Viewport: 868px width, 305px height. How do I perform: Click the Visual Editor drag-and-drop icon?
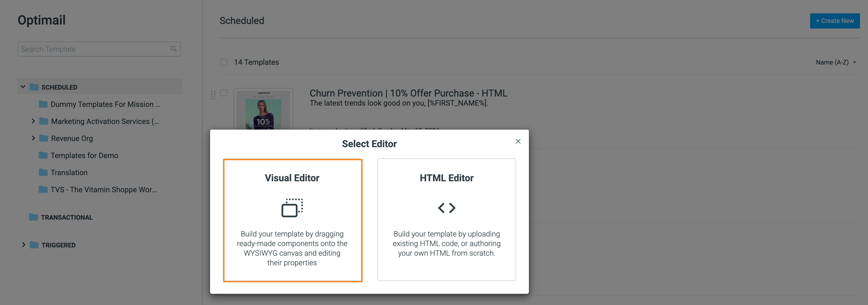[292, 208]
